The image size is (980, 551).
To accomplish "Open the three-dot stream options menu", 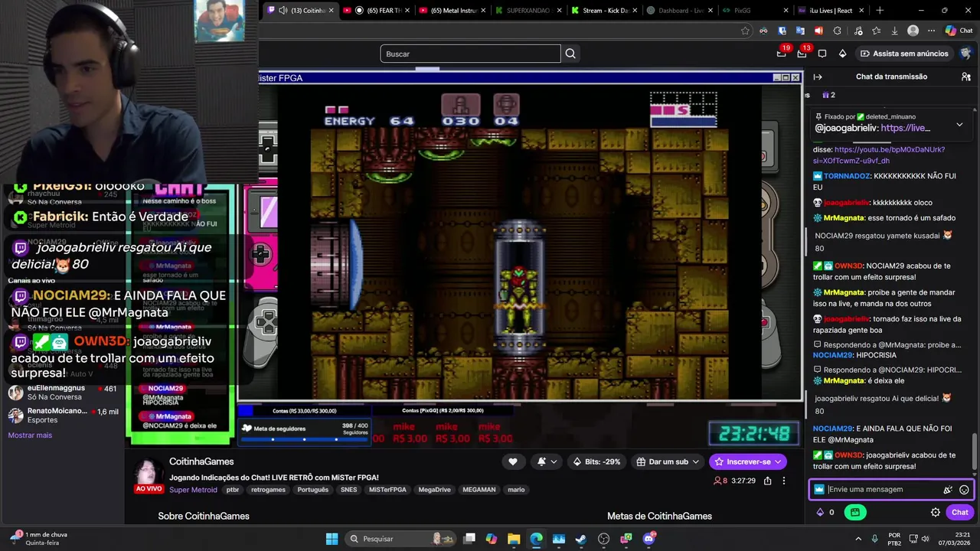I will [783, 481].
